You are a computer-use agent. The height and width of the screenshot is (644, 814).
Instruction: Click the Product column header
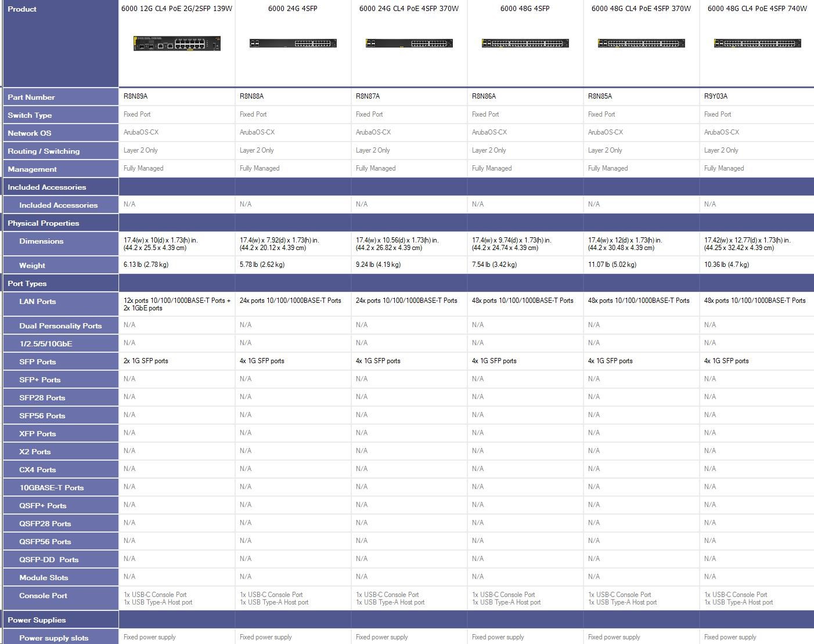(x=22, y=9)
